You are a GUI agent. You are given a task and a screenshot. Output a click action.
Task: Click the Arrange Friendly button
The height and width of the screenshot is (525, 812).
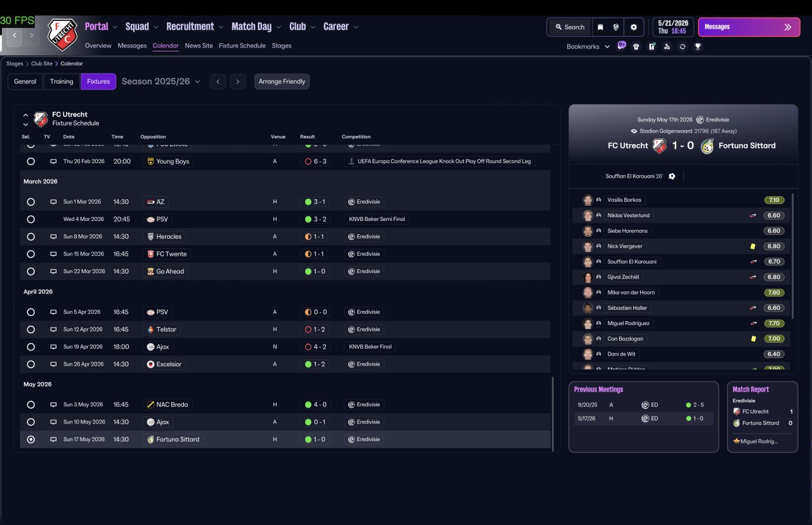tap(282, 81)
